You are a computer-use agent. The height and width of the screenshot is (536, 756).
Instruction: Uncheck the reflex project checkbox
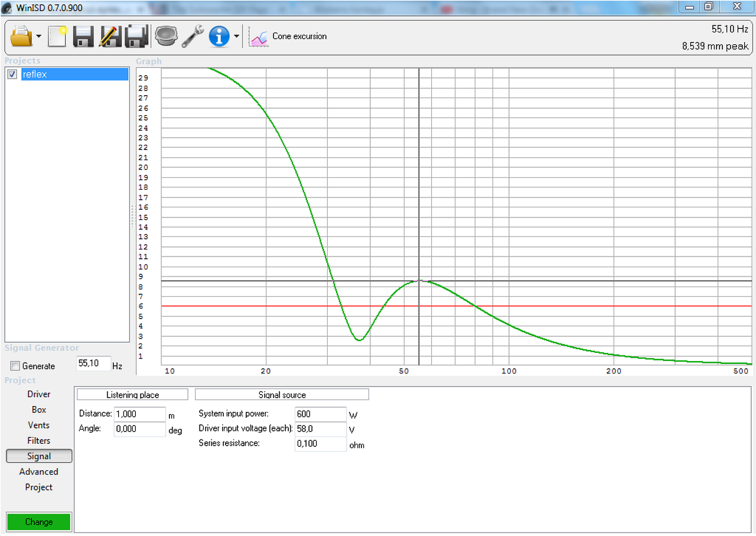[x=12, y=74]
